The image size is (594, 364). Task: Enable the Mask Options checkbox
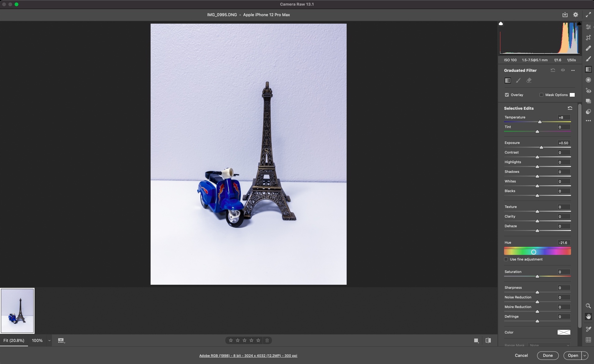tap(541, 95)
